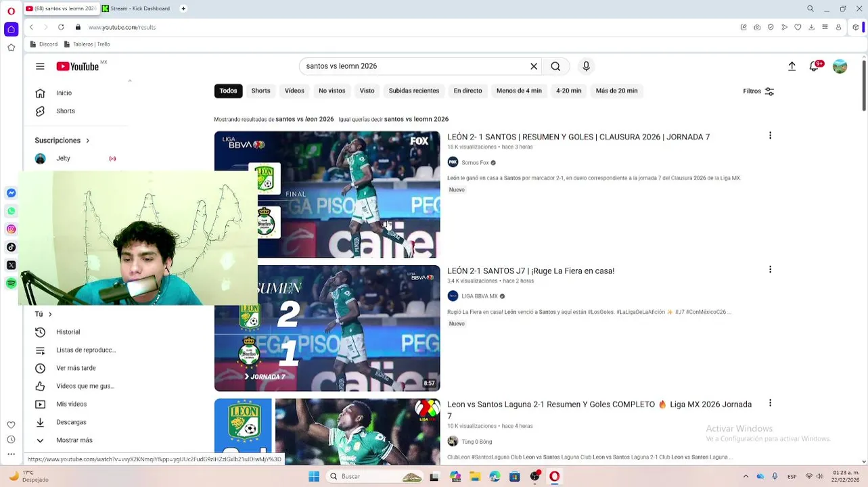The height and width of the screenshot is (487, 868).
Task: Open the Somos Fox channel link
Action: (x=475, y=162)
